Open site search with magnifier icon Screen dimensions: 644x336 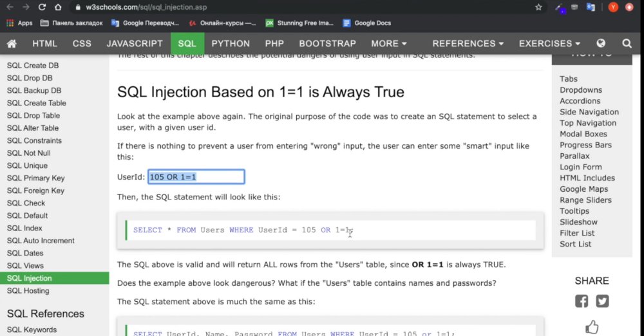(x=627, y=44)
